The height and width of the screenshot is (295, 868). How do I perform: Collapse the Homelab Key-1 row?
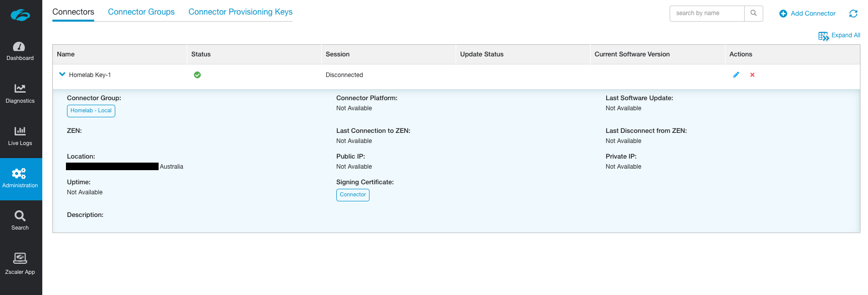[x=62, y=75]
